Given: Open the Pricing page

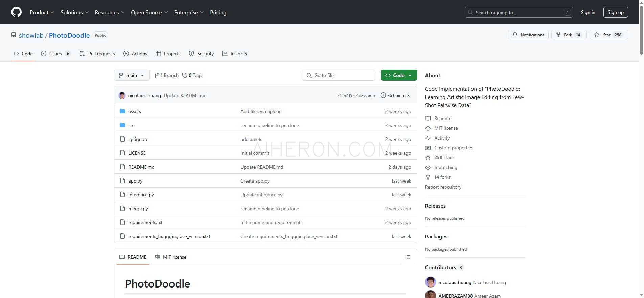Looking at the screenshot, I should (218, 12).
